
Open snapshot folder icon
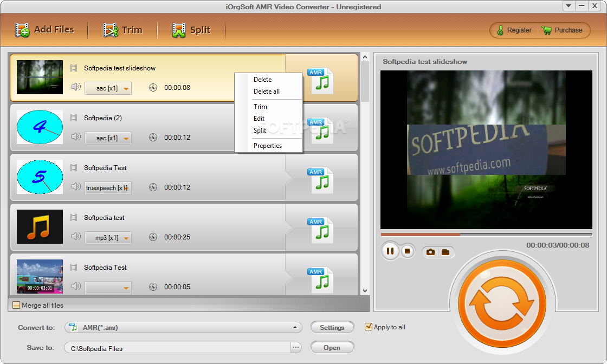445,252
